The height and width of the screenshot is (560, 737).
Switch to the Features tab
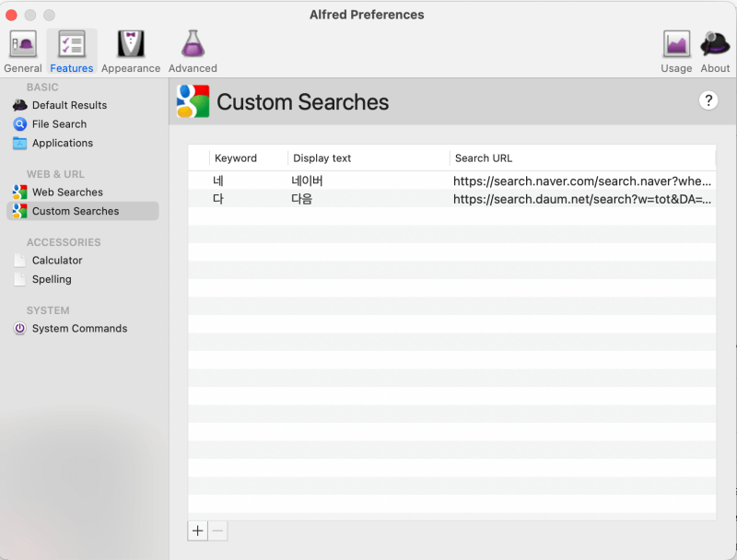coord(72,52)
